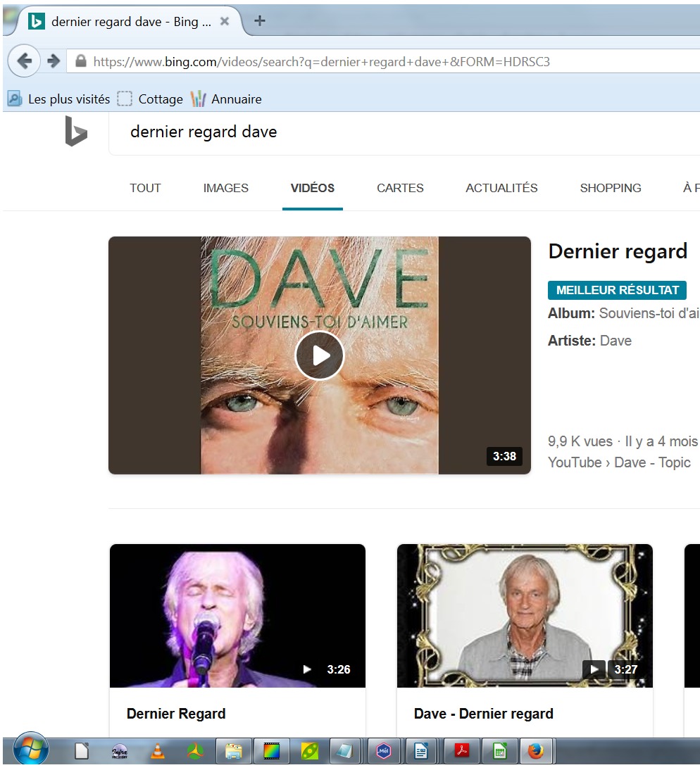Open the 'Les plus visités' bookmark
700x770 pixels.
pos(59,99)
